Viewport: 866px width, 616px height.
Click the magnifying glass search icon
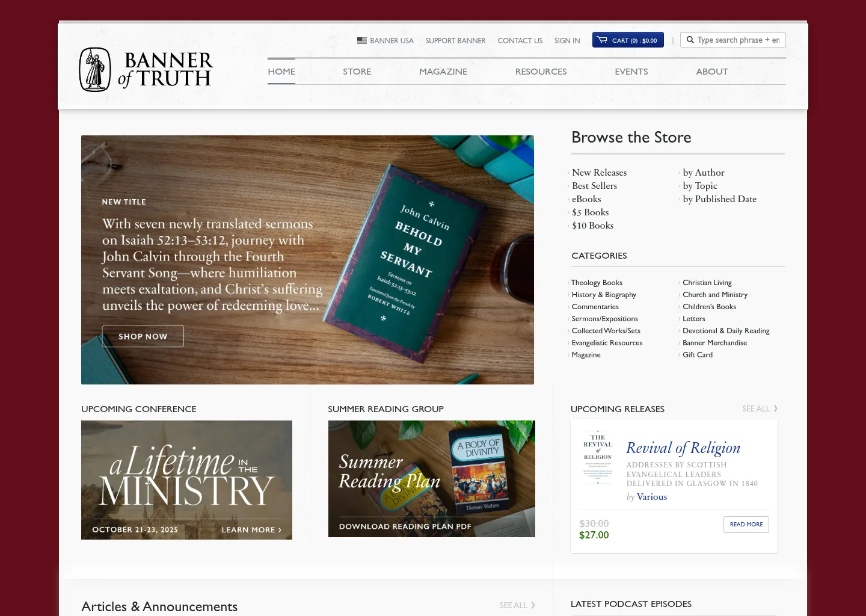(690, 40)
